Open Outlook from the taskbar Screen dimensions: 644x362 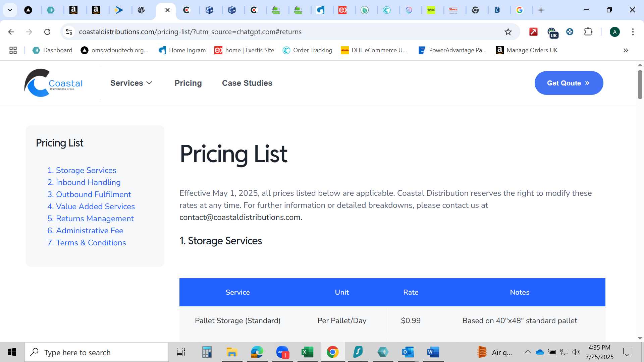408,352
